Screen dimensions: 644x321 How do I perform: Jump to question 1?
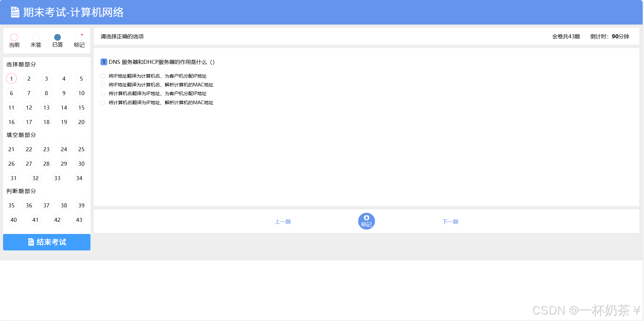tap(11, 79)
